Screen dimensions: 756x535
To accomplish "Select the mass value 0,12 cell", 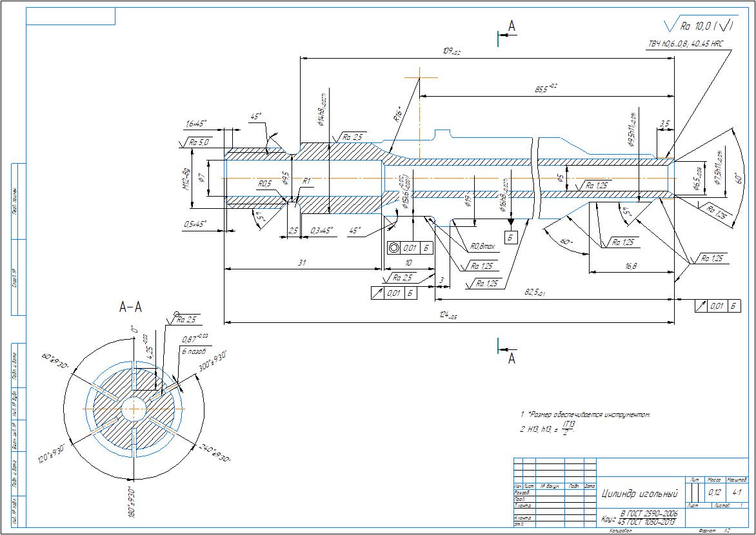I will click(715, 492).
